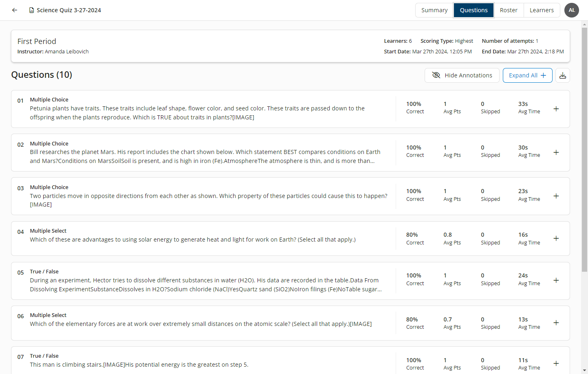Expand question 07 climbing stairs
Image resolution: width=588 pixels, height=374 pixels.
coord(556,363)
